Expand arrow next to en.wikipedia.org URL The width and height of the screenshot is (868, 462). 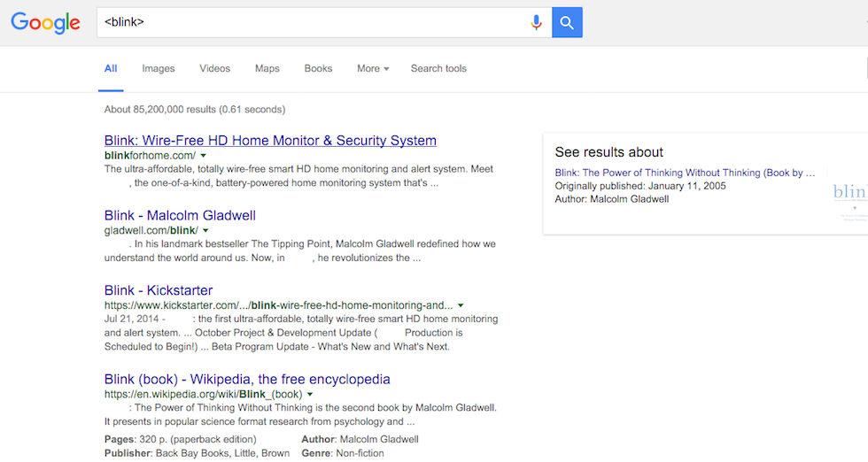[310, 395]
